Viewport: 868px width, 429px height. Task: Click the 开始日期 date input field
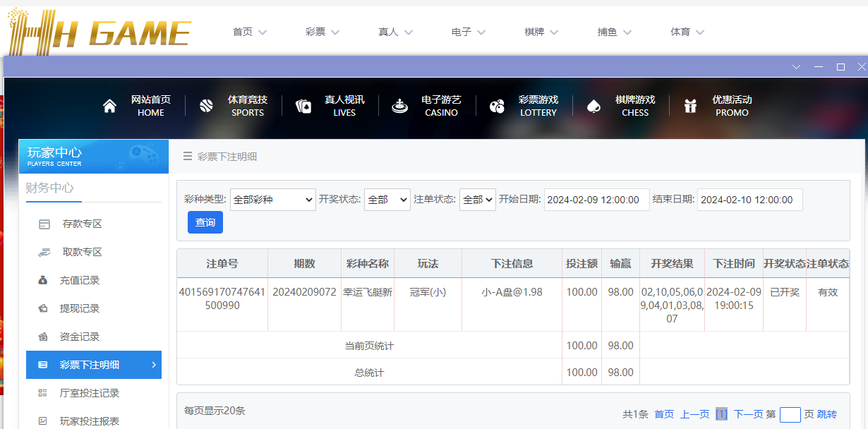pyautogui.click(x=596, y=200)
